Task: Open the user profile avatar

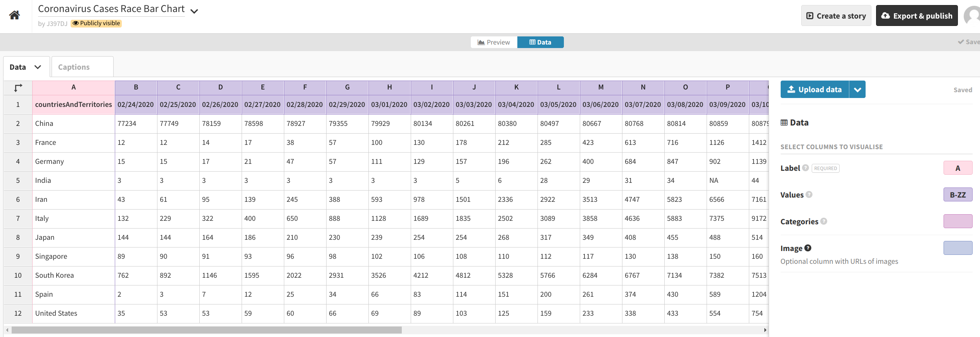Action: [973, 15]
